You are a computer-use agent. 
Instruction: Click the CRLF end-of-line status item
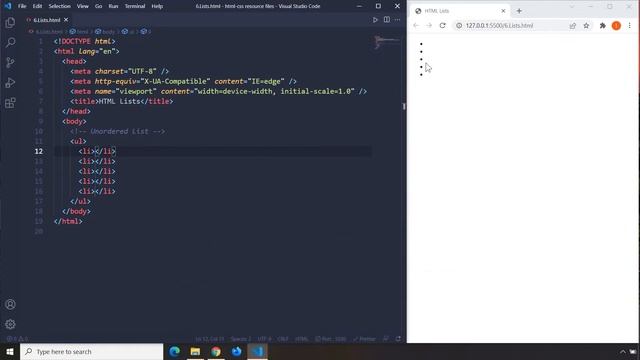[x=283, y=339]
